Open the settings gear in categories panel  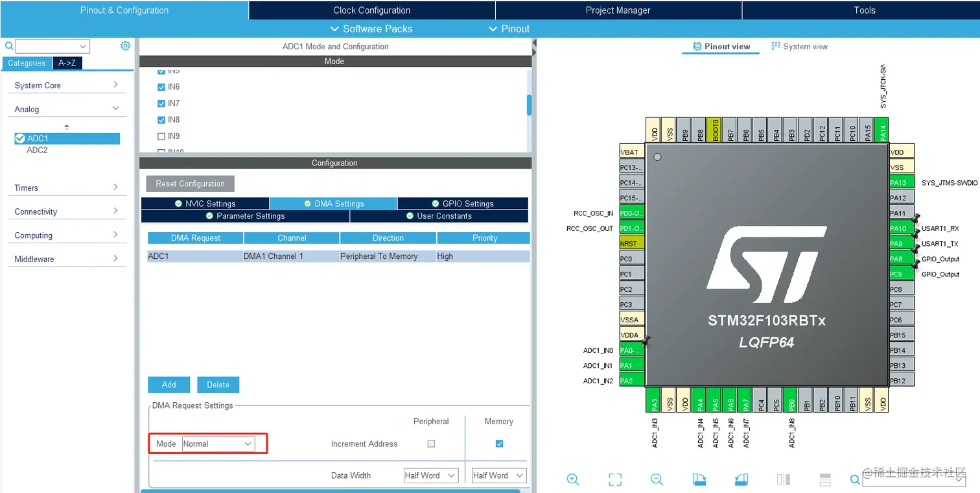pos(125,46)
